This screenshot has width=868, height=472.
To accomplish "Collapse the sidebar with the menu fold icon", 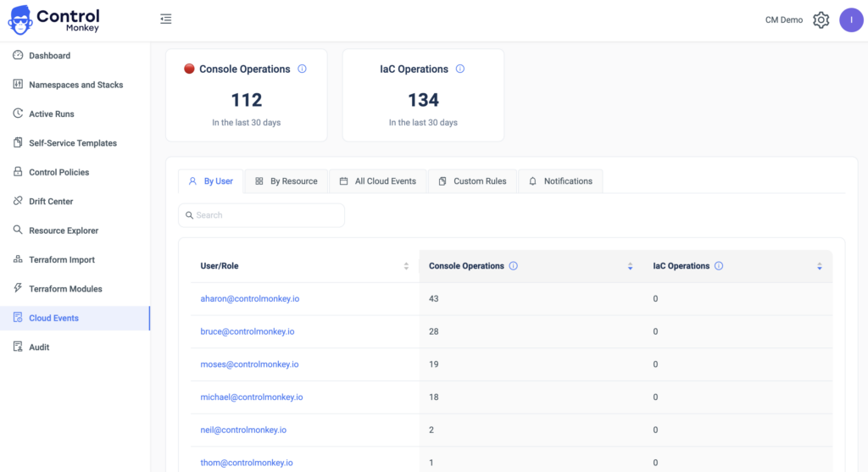I will tap(166, 19).
